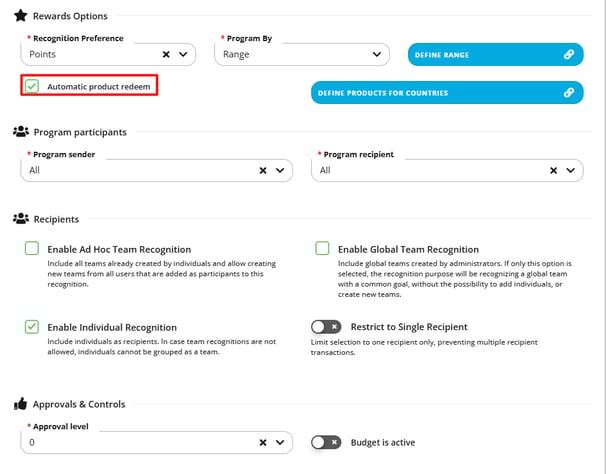The width and height of the screenshot is (606, 474).
Task: Click the Recipients group icon
Action: click(21, 219)
